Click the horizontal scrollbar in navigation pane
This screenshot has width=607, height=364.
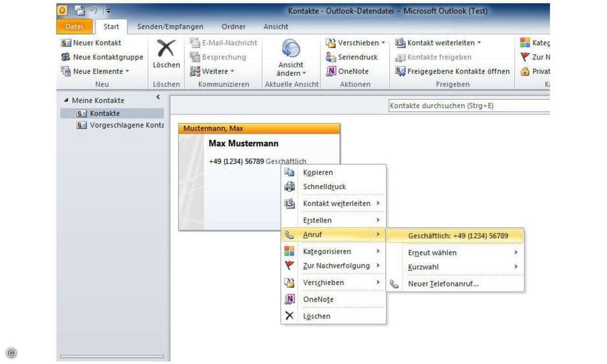(x=112, y=357)
